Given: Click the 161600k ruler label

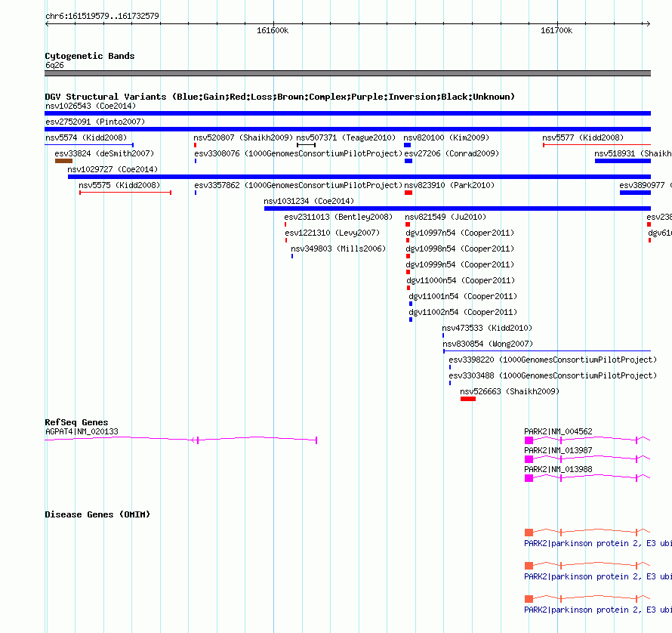Looking at the screenshot, I should (273, 30).
